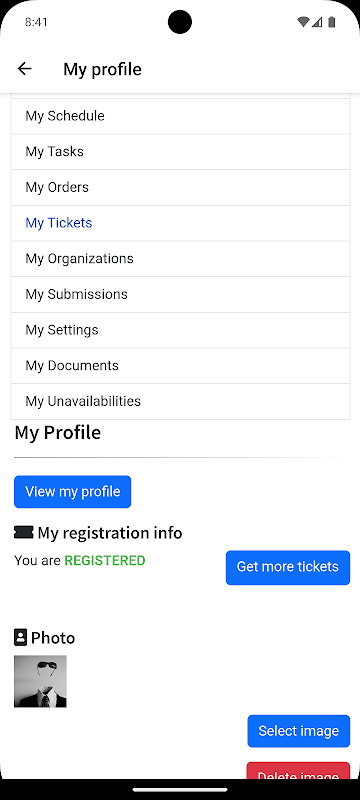The image size is (360, 800).
Task: Open My Schedule
Action: click(x=181, y=116)
